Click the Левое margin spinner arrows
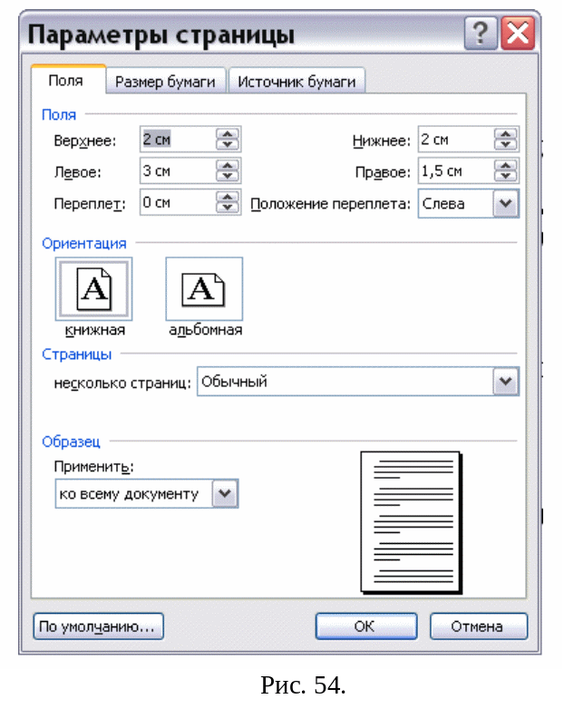Screen dimensions: 564x728 coord(228,171)
